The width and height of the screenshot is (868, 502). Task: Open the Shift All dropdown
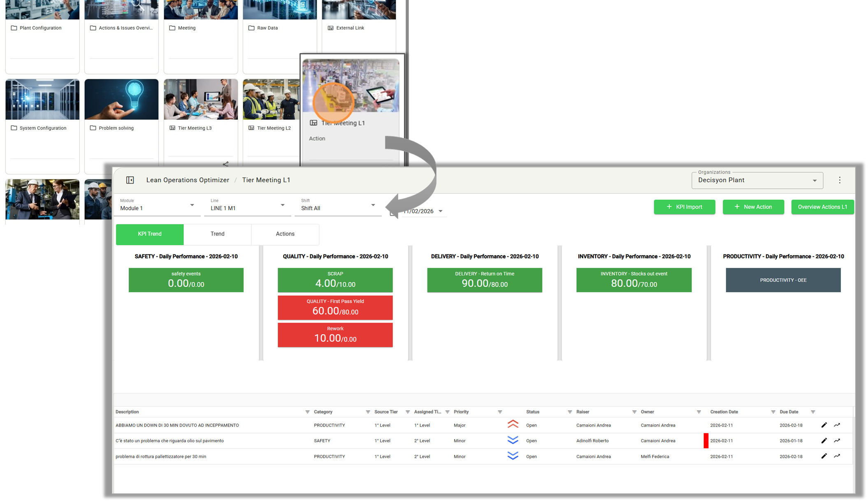pyautogui.click(x=373, y=205)
